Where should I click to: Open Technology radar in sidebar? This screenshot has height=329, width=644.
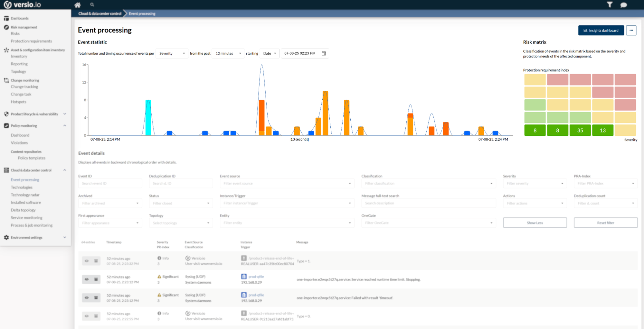[x=25, y=195]
